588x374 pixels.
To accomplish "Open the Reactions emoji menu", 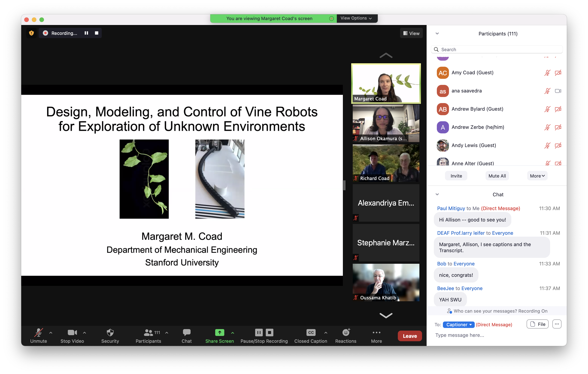I will tap(346, 332).
